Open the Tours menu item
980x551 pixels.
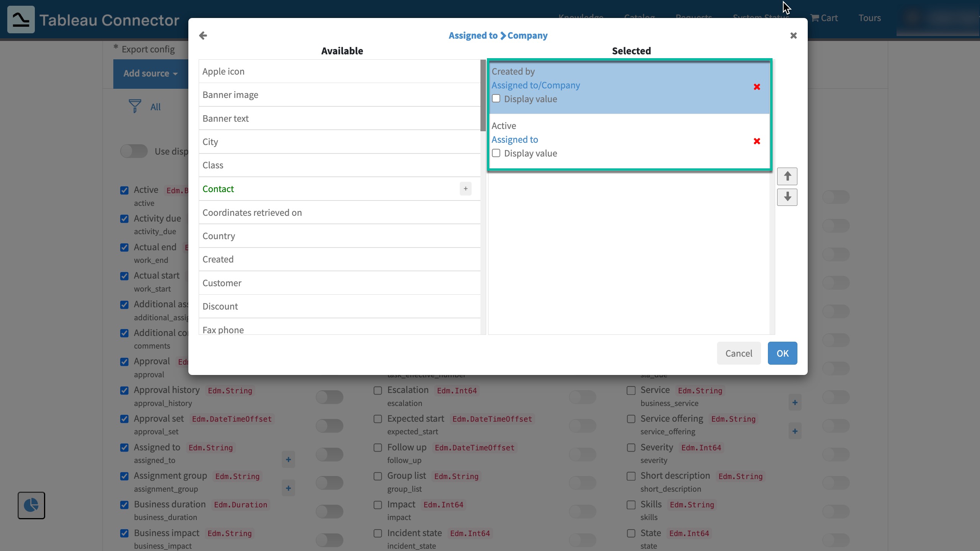(869, 18)
